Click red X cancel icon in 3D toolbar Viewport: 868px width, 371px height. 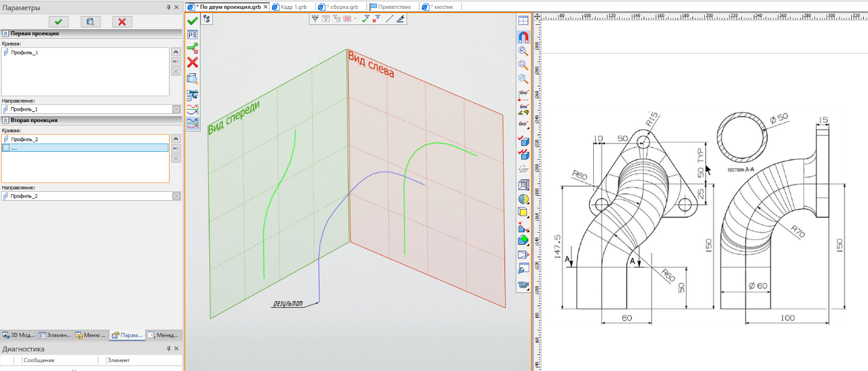tap(192, 63)
